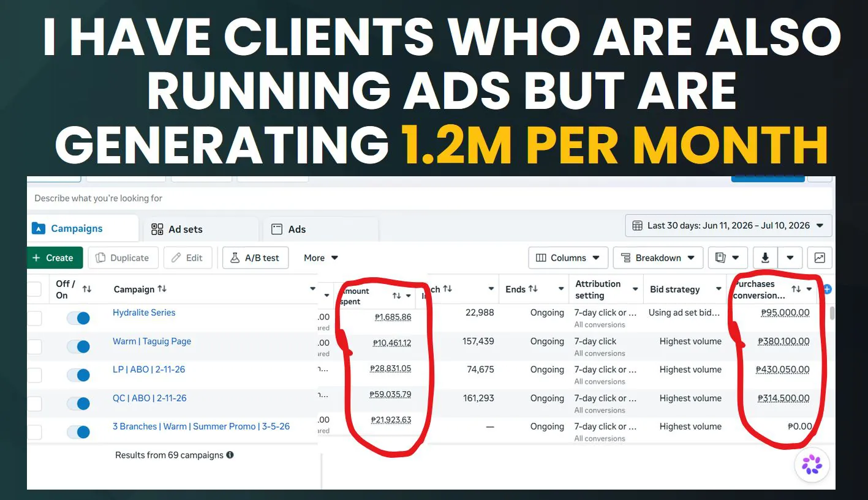Start an A/B test

[x=255, y=258]
